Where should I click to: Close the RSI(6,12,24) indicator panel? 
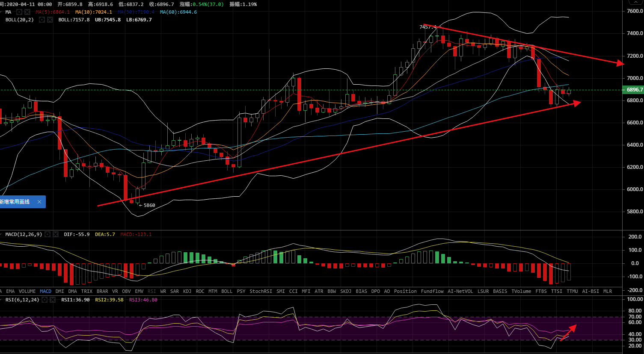53,300
